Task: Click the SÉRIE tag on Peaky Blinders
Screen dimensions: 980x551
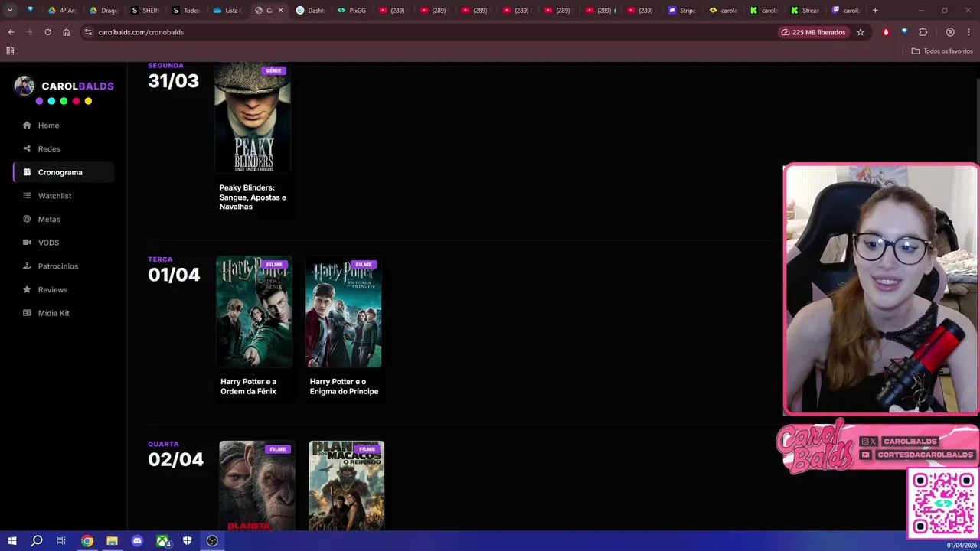Action: point(273,70)
